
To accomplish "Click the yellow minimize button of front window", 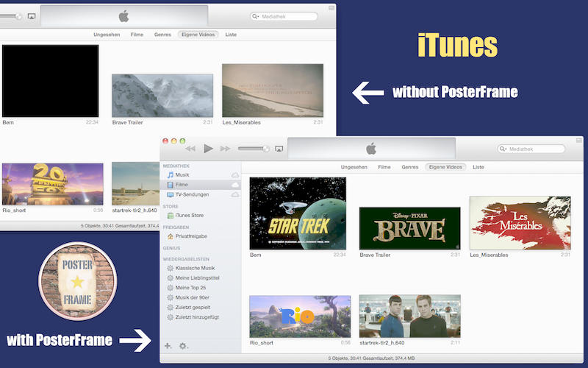I will (x=173, y=141).
